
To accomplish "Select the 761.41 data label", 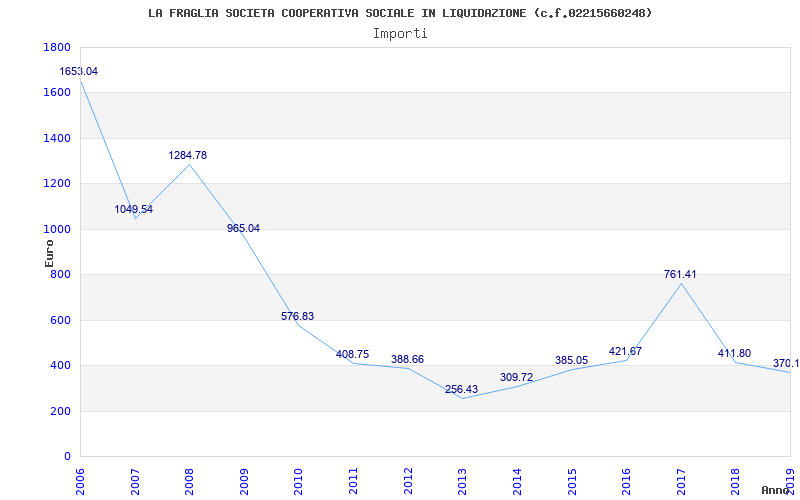I will click(x=680, y=274).
